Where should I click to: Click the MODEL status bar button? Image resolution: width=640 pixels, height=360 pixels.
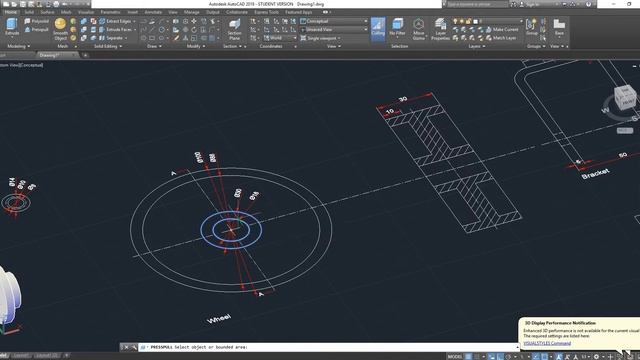click(455, 357)
